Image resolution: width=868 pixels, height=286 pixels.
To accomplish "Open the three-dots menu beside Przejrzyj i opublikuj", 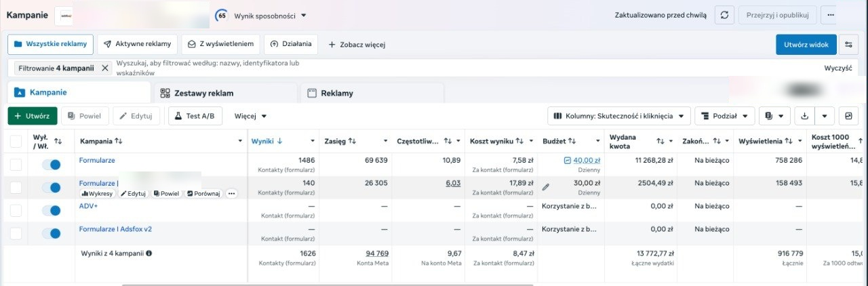I will 831,15.
